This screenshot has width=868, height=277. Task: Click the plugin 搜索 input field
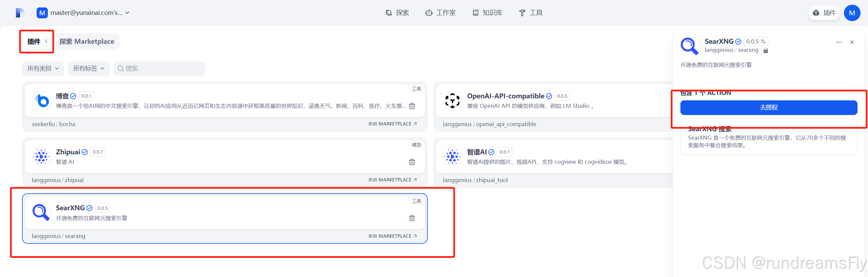(x=159, y=68)
